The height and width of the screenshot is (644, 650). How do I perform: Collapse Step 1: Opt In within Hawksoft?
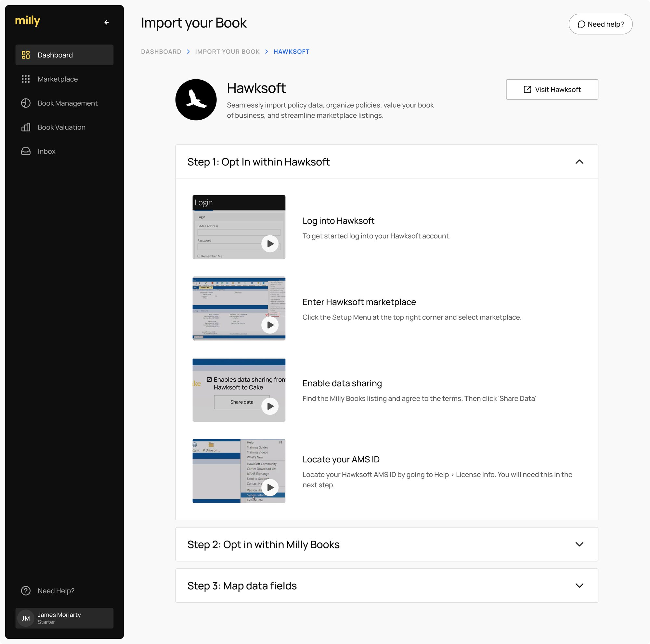point(579,162)
